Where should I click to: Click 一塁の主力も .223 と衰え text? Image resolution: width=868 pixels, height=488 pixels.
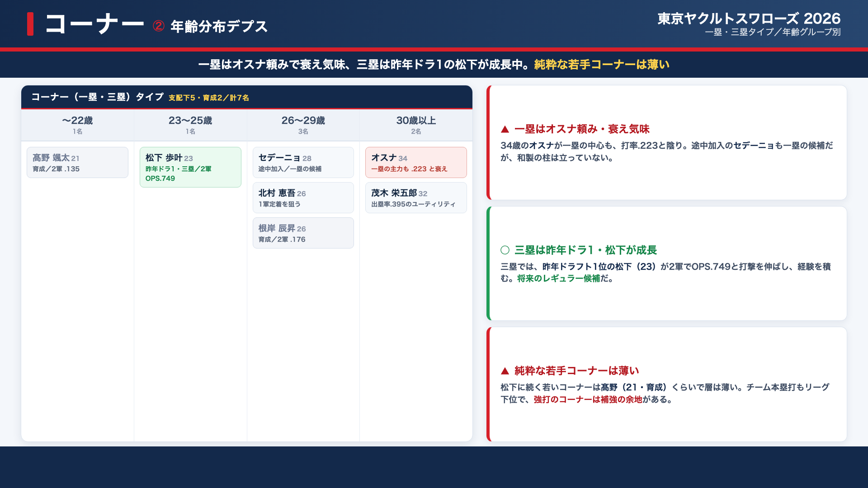409,169
